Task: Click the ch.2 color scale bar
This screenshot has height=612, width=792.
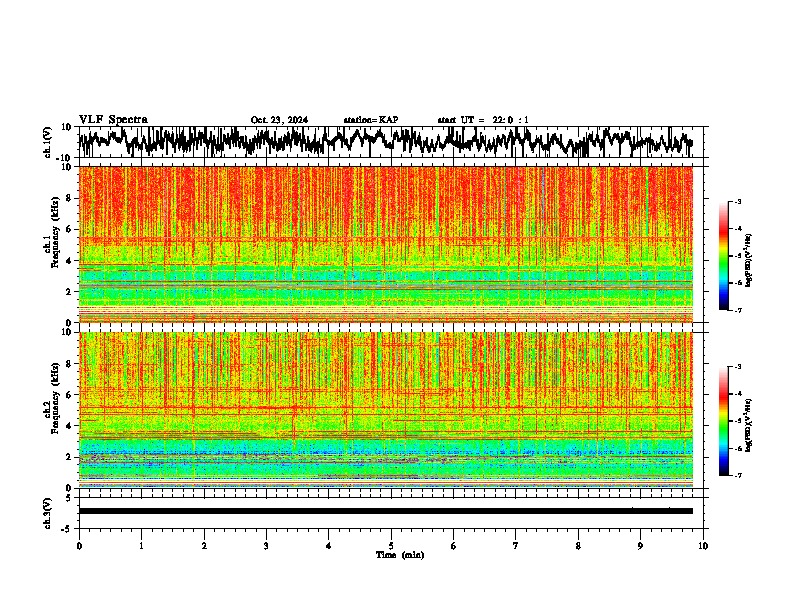Action: click(x=723, y=421)
